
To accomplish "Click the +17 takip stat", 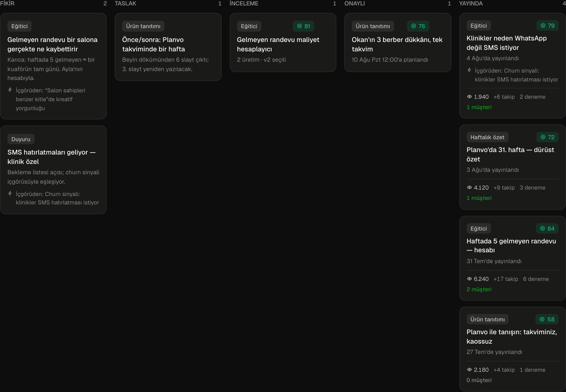I will (506, 279).
